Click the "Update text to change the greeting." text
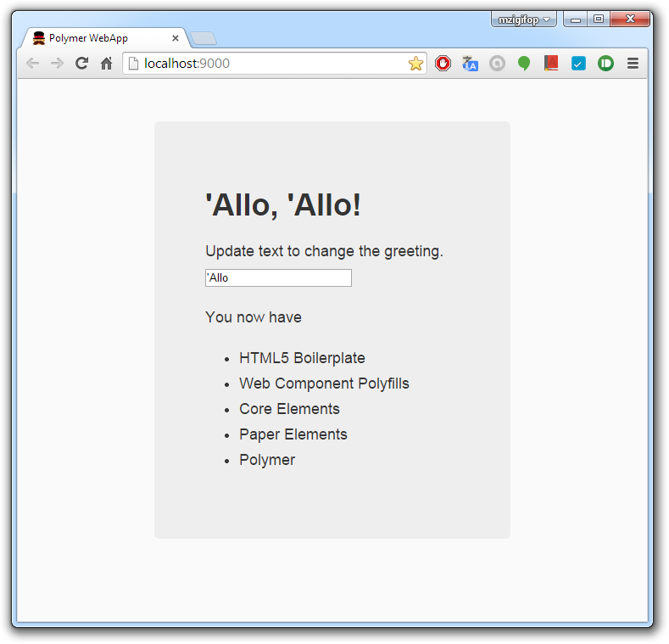The image size is (669, 644). point(324,251)
